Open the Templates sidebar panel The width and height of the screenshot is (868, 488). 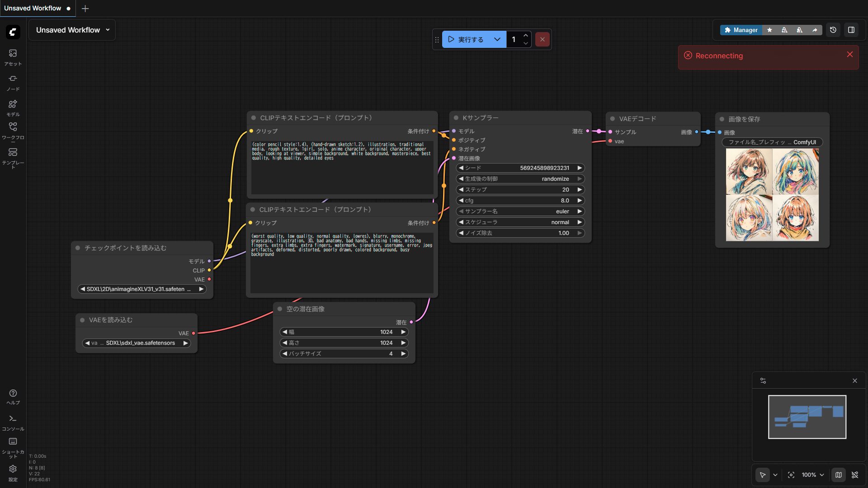[x=13, y=156]
